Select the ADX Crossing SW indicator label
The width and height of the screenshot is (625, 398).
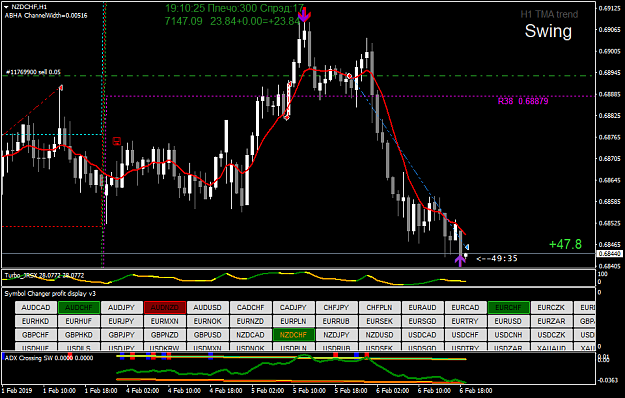pyautogui.click(x=49, y=358)
